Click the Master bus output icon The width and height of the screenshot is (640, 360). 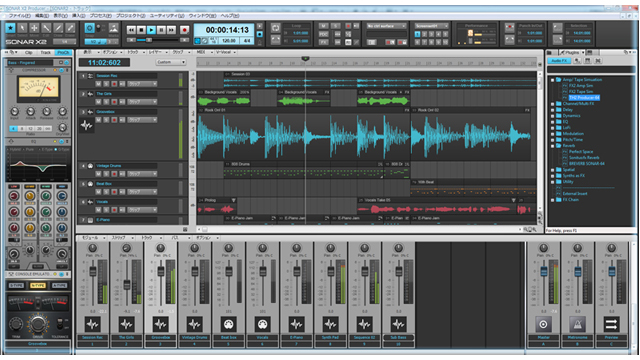[x=543, y=324]
